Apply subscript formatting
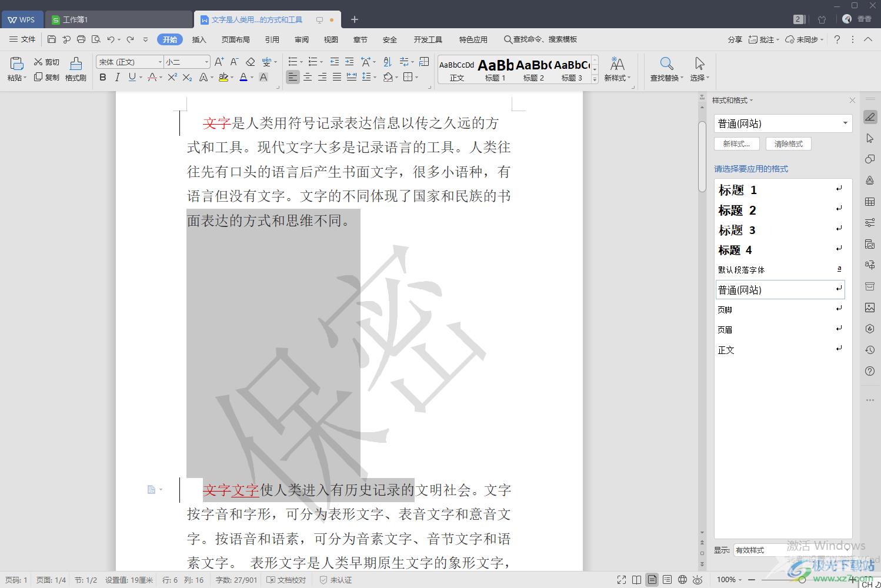Screen dimensions: 881x588 click(x=187, y=77)
